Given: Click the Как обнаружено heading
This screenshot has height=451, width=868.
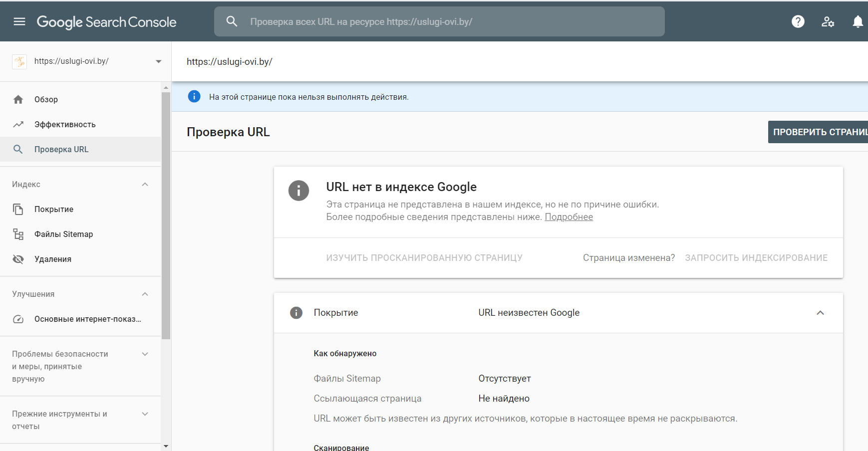Looking at the screenshot, I should pos(345,353).
